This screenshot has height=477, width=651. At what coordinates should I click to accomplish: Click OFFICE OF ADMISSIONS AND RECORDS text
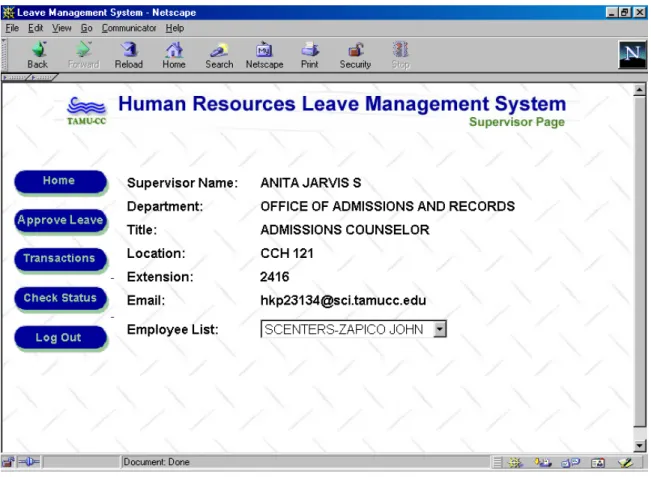point(387,206)
